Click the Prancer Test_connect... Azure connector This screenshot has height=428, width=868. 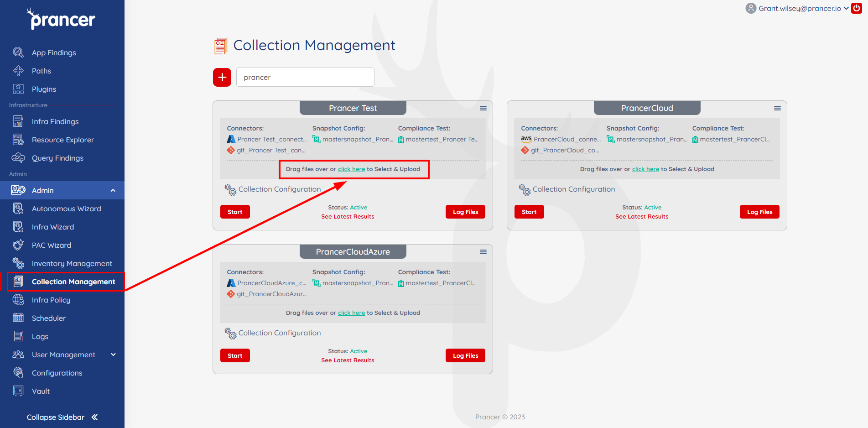coord(267,139)
